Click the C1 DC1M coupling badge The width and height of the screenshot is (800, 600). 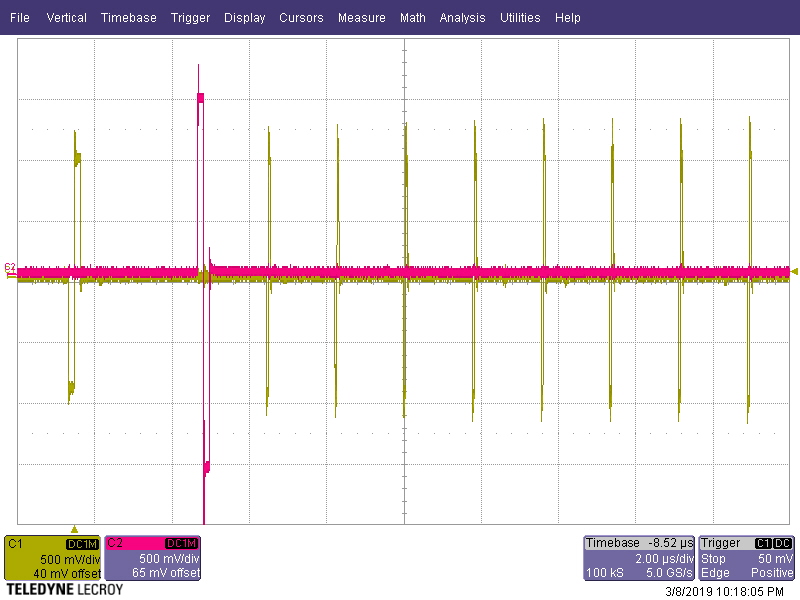point(82,544)
